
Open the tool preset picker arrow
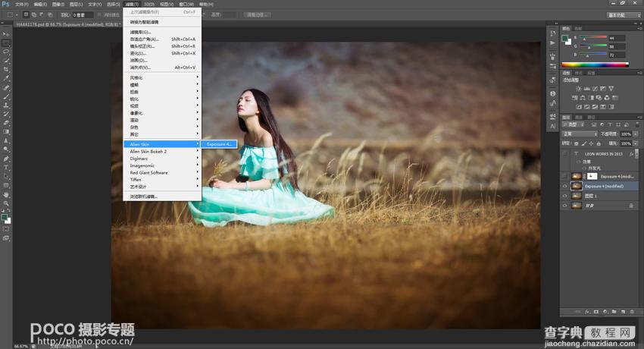17,14
